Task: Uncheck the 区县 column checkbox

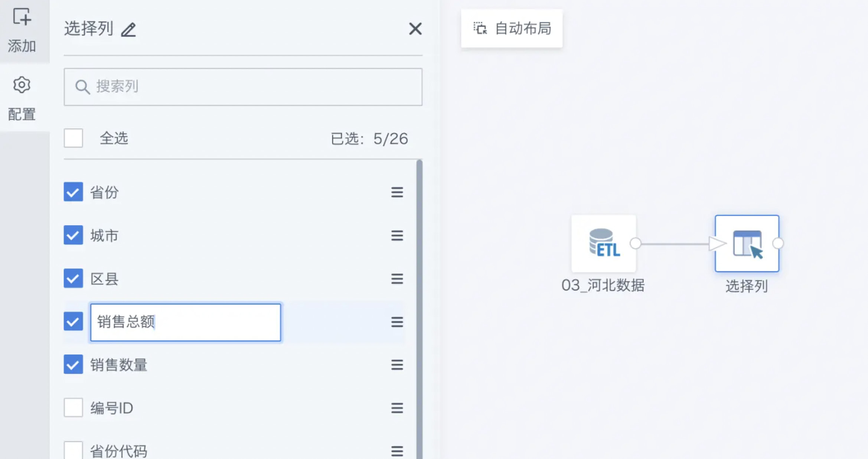Action: tap(73, 278)
